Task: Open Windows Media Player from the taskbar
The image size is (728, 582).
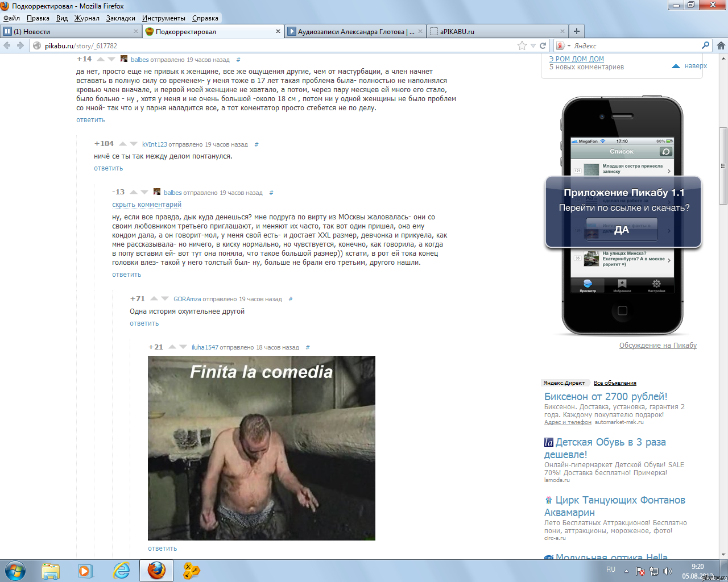Action: coord(85,571)
